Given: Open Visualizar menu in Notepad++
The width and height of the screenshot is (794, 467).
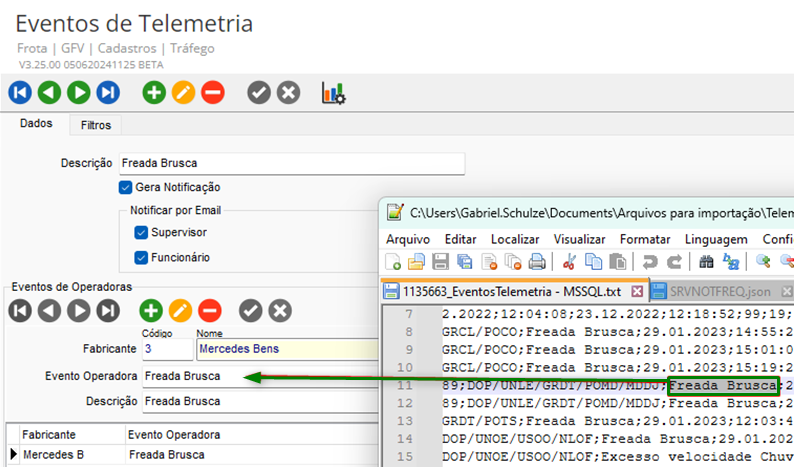Looking at the screenshot, I should click(579, 239).
